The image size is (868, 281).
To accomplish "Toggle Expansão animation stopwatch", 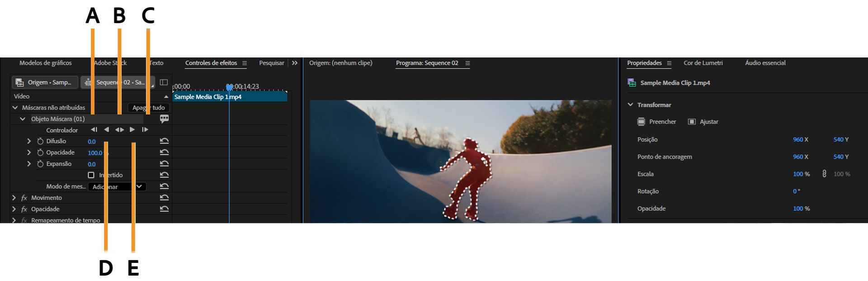I will pyautogui.click(x=40, y=164).
